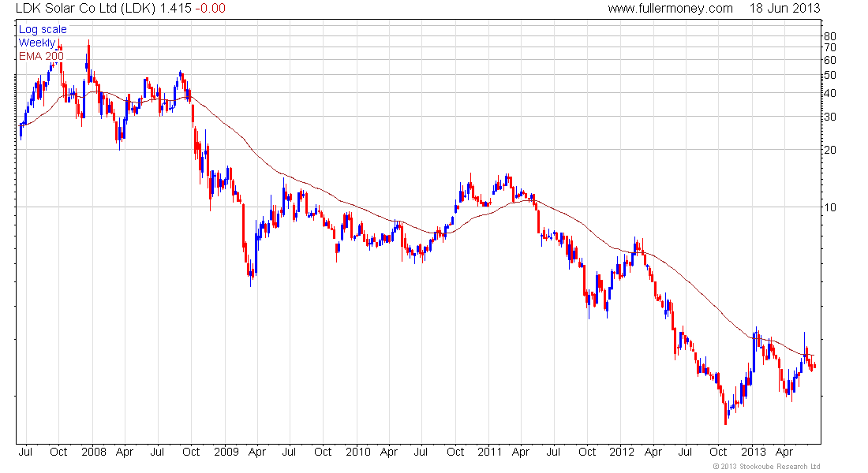Click the 2010 year label on time axis
868x473 pixels.
[358, 452]
